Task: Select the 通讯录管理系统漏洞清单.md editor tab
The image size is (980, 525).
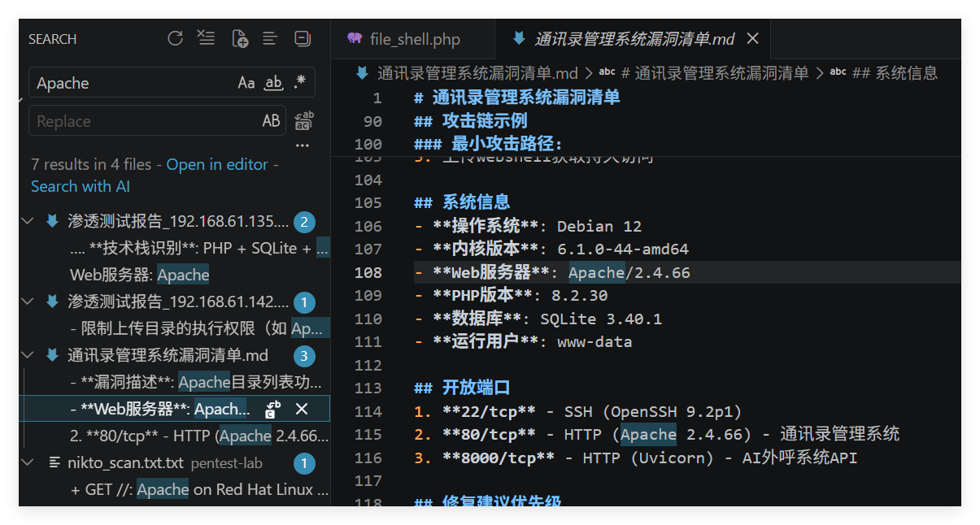Action: (x=633, y=39)
